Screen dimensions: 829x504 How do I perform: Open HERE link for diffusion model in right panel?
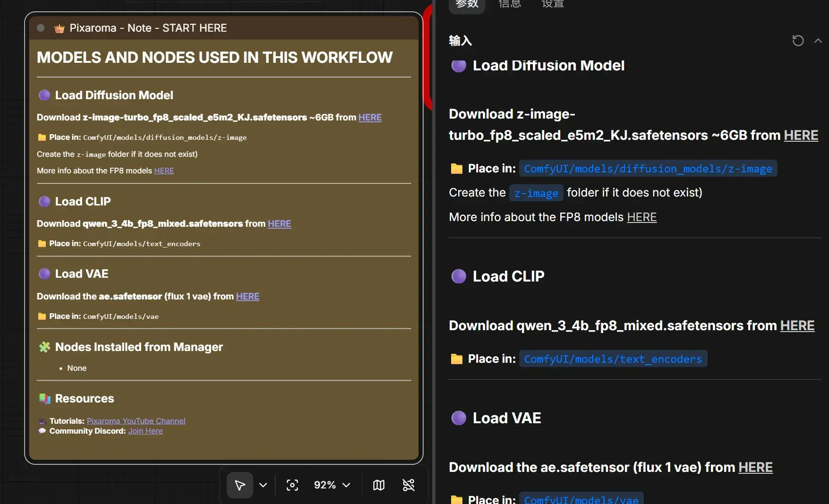pyautogui.click(x=801, y=135)
